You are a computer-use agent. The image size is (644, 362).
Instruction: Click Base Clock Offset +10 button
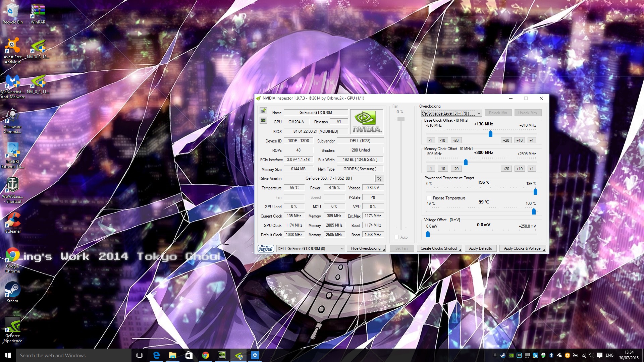pyautogui.click(x=519, y=140)
